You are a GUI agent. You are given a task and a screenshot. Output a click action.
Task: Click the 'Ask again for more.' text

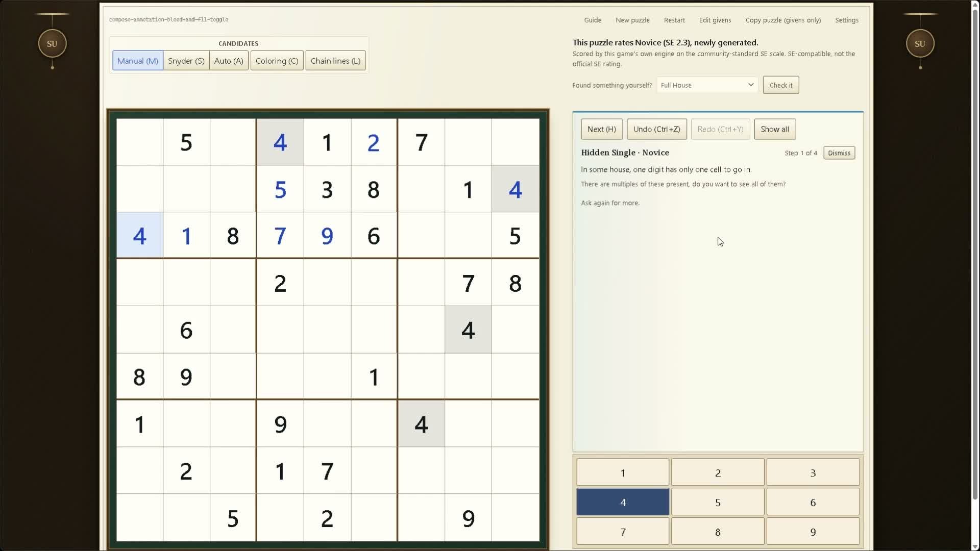pos(610,203)
